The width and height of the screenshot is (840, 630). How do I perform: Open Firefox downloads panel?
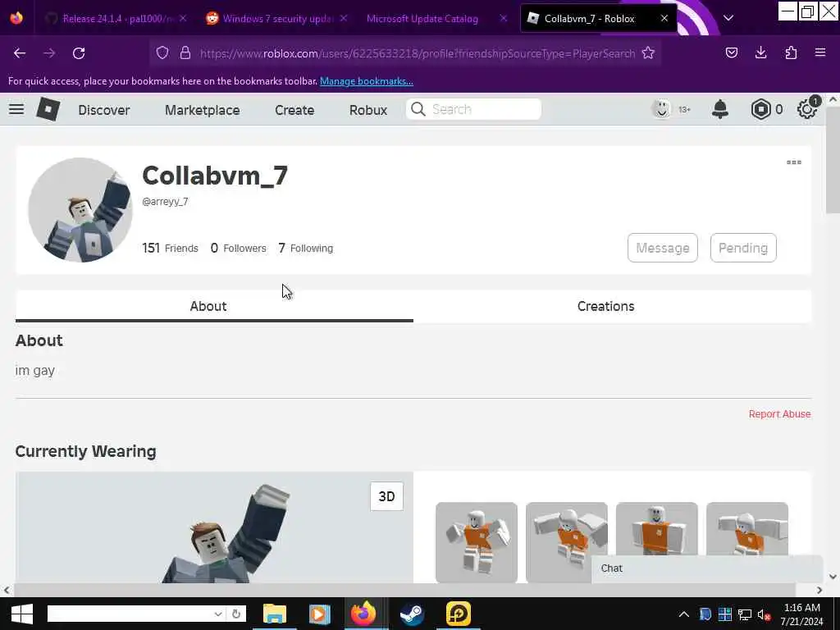pyautogui.click(x=760, y=52)
